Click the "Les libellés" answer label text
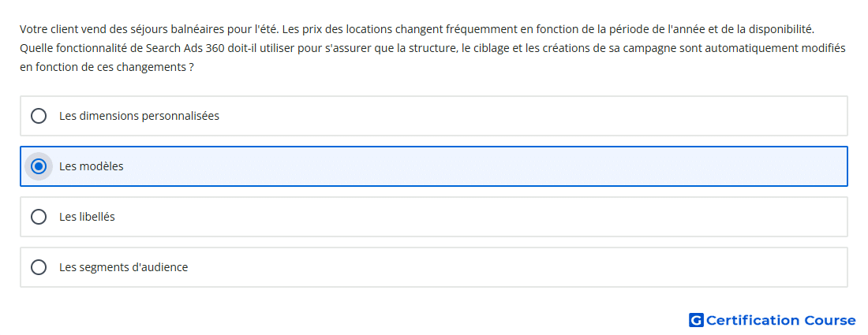 [x=87, y=217]
